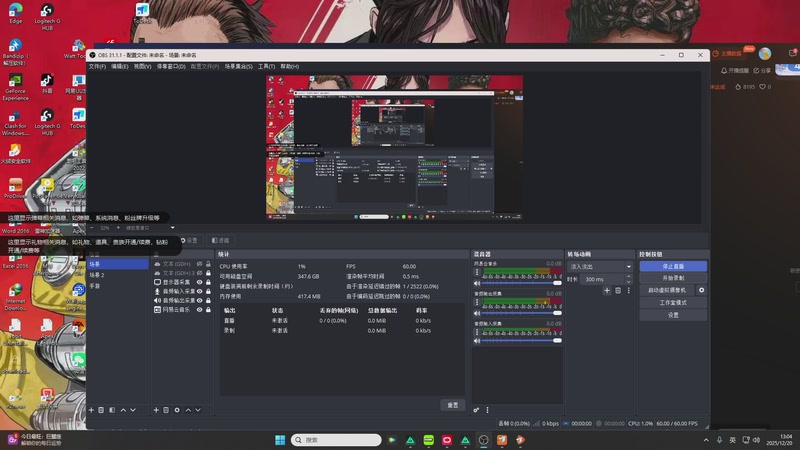Add a new source with plus icon
Viewport: 800px width, 450px height.
[156, 410]
